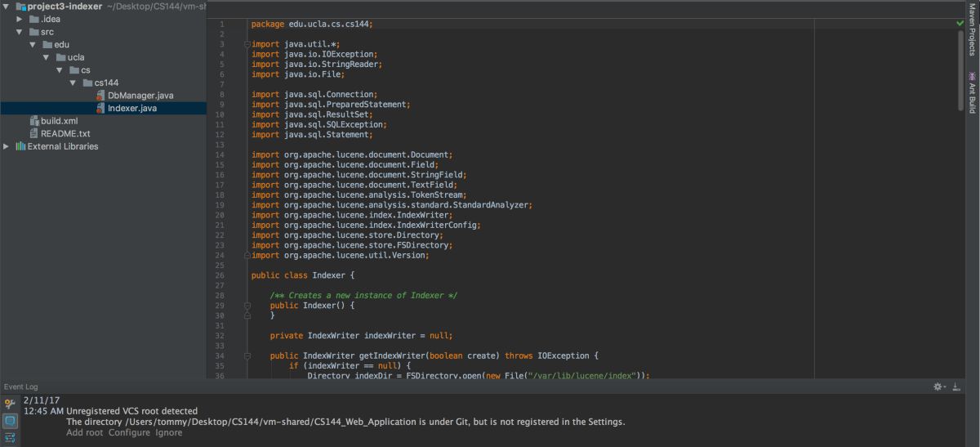Click the DbManager.java file icon
This screenshot has width=980, height=447.
coord(100,96)
